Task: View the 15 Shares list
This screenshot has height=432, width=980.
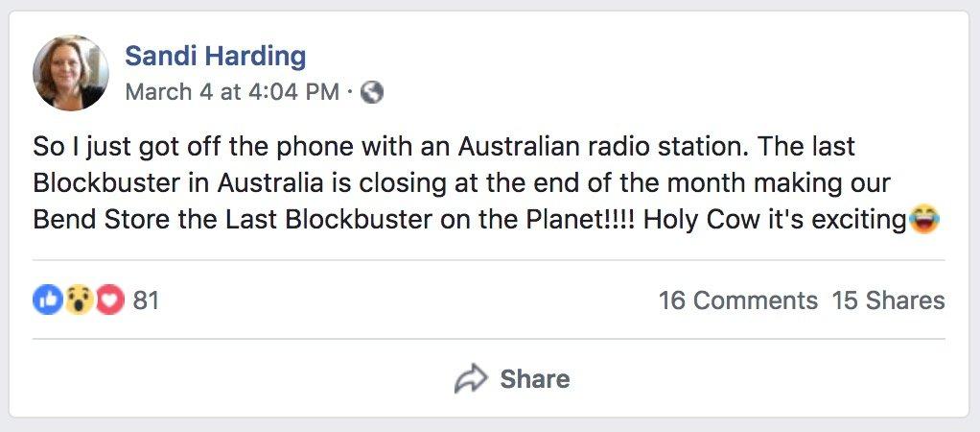Action: [888, 300]
